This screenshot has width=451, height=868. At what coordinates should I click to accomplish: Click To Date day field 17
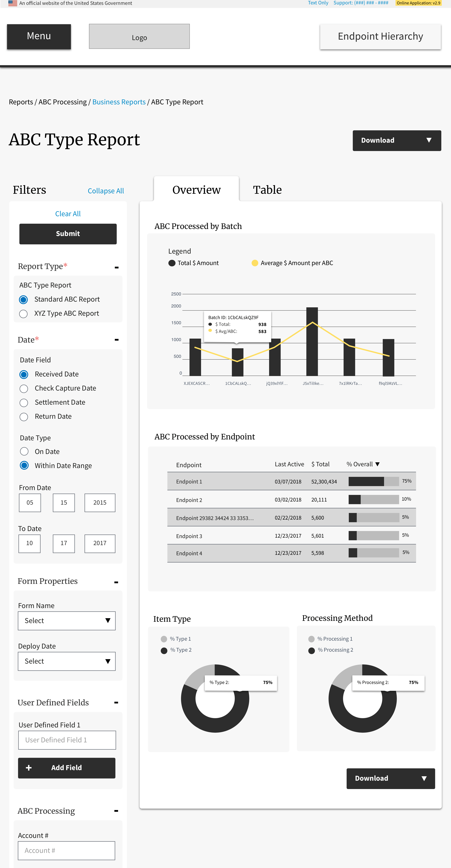click(64, 543)
